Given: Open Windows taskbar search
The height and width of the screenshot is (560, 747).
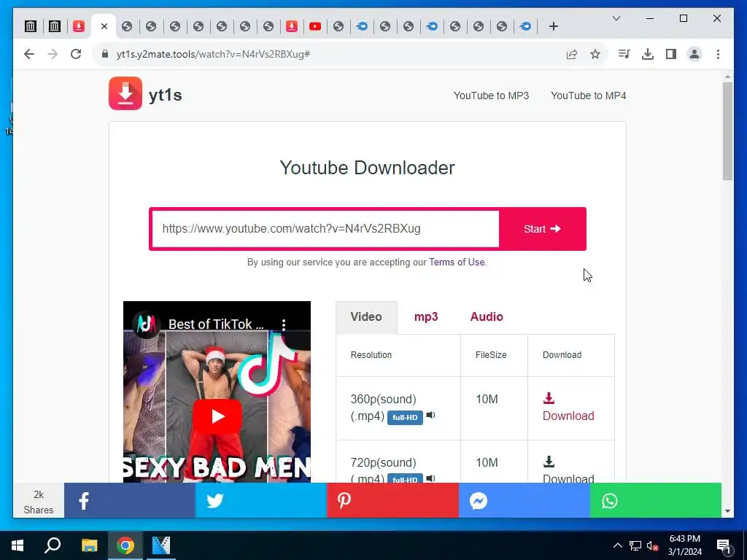Looking at the screenshot, I should [53, 545].
